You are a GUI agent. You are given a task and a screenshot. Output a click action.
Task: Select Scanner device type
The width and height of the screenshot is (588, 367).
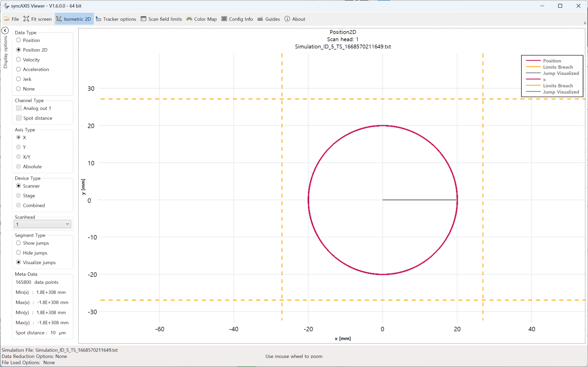[18, 186]
